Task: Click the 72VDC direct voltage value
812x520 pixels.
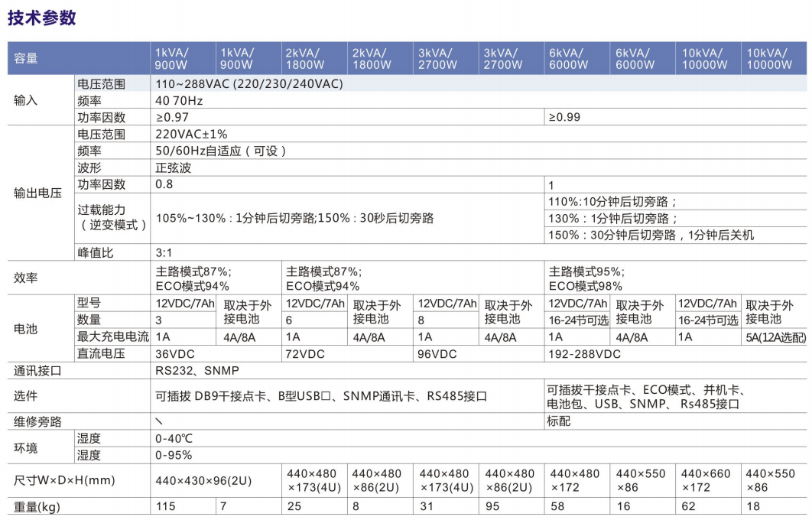Action: [306, 354]
